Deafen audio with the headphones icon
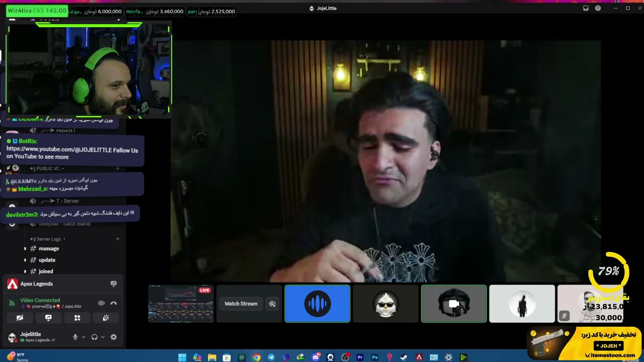Viewport: 644px width, 362px height. (x=94, y=337)
